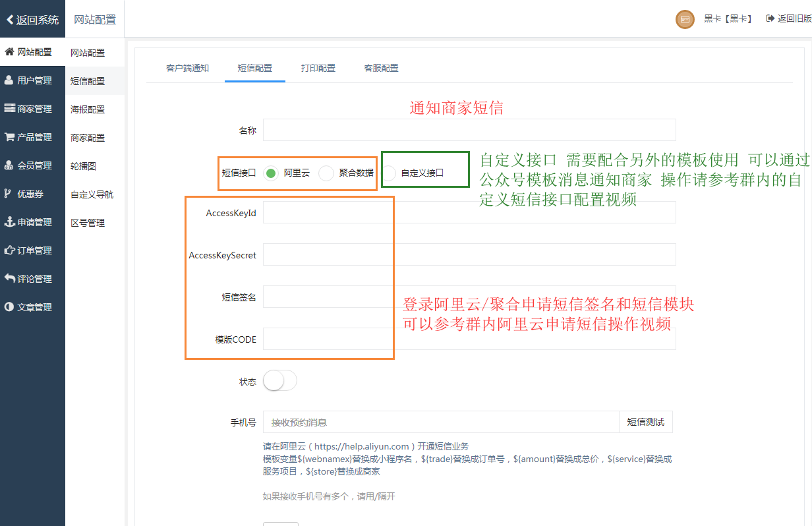Screen dimensions: 812x526
Task: Open 文章管理 label in the sidebar
Action: [35, 307]
